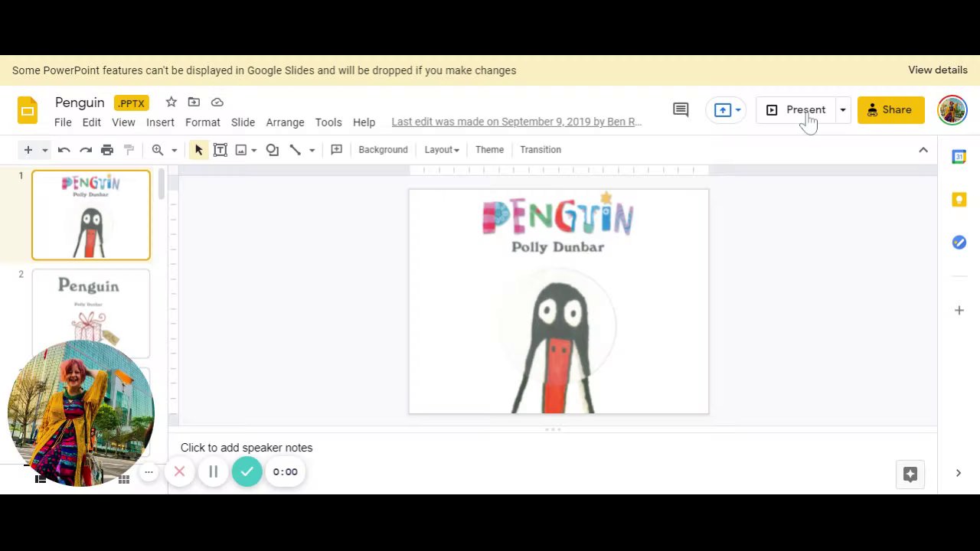Add a comment from toolbar

(x=336, y=150)
